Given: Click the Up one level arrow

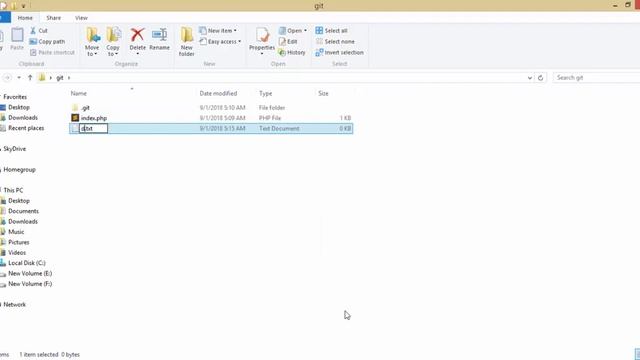Looking at the screenshot, I should tap(30, 78).
